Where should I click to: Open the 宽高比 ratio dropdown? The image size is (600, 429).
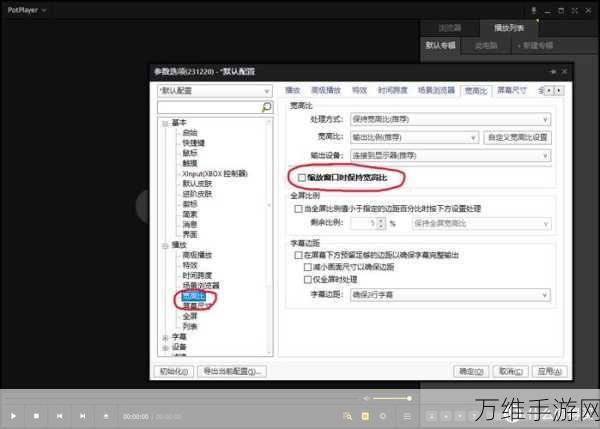tap(414, 137)
